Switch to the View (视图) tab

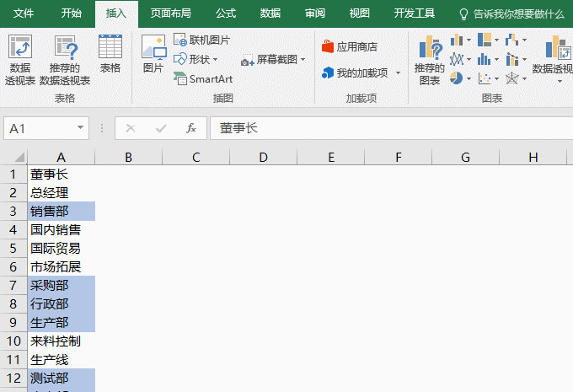coord(360,13)
